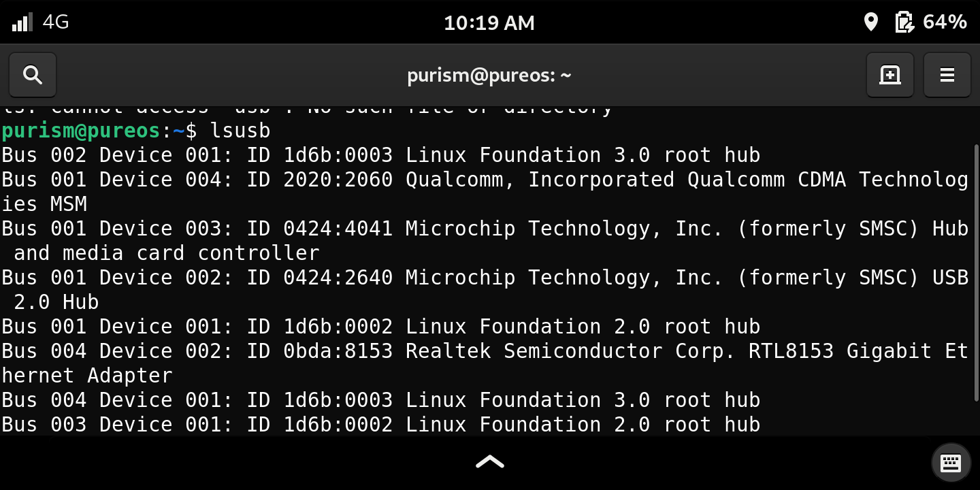Click the Qualcomm 2020:2060 device line

tap(485, 180)
